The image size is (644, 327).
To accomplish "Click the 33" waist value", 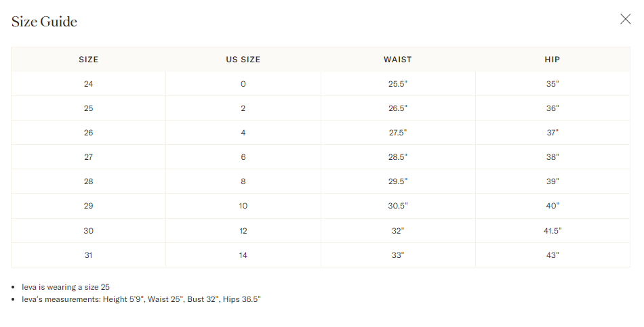I will (397, 255).
